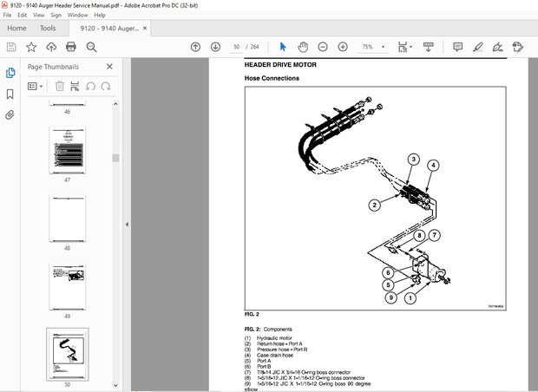
Task: Open the View menu
Action: (38, 15)
